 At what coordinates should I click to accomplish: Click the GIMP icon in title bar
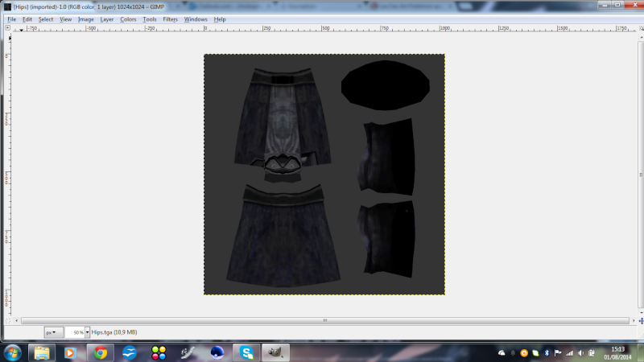[x=7, y=6]
